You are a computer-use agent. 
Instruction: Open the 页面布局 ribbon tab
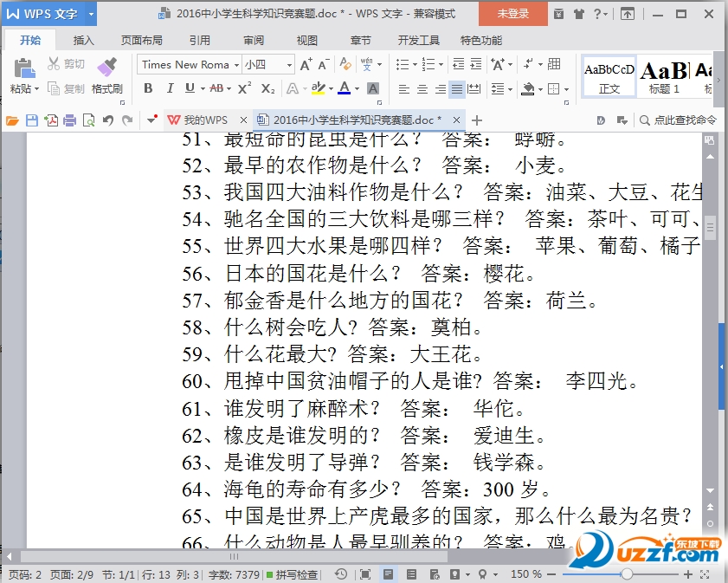[x=142, y=41]
